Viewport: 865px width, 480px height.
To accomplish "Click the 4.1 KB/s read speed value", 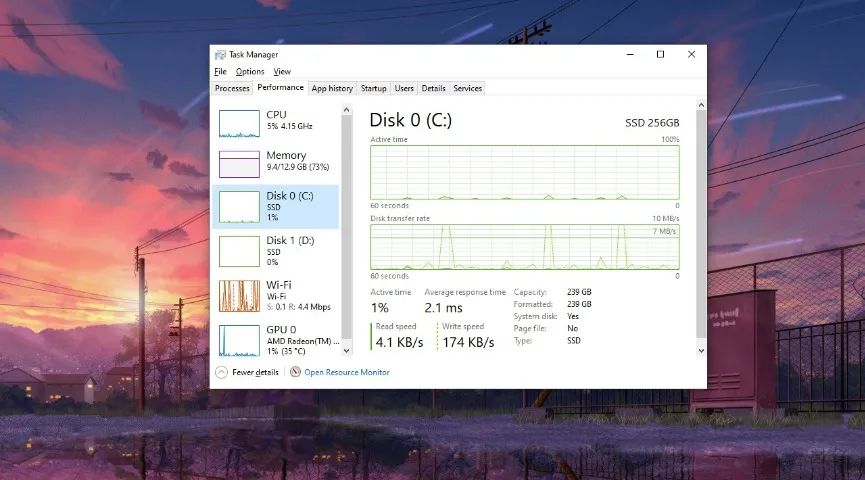I will [399, 342].
